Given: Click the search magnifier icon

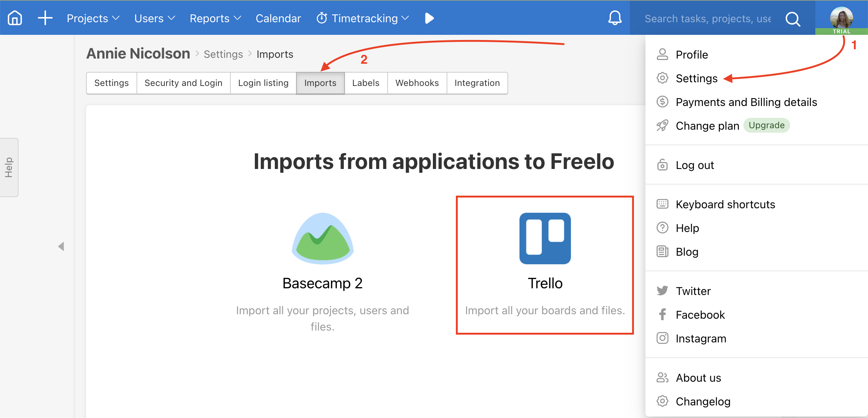Looking at the screenshot, I should (x=793, y=19).
